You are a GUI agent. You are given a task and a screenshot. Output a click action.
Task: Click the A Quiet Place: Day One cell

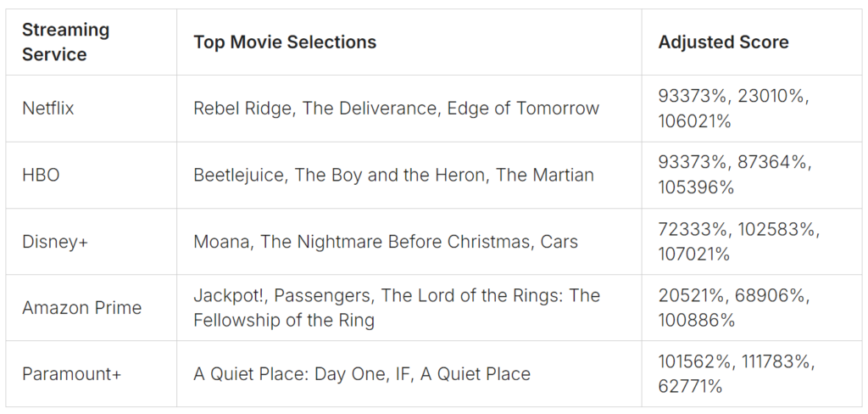[409, 374]
